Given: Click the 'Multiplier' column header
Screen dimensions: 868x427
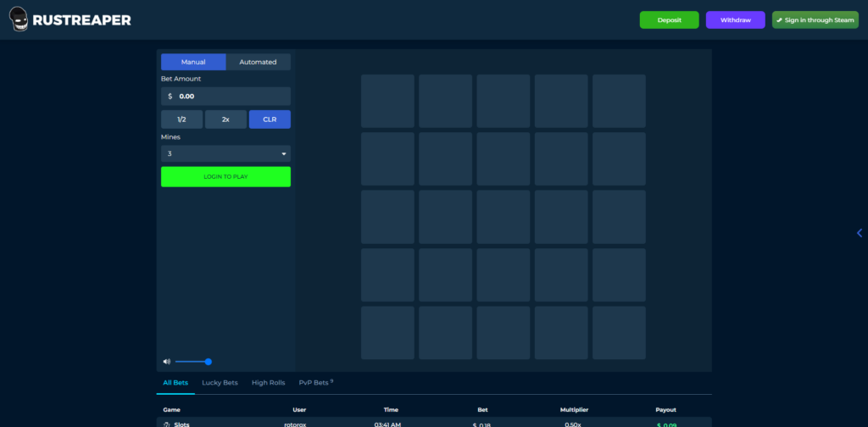Looking at the screenshot, I should [574, 410].
